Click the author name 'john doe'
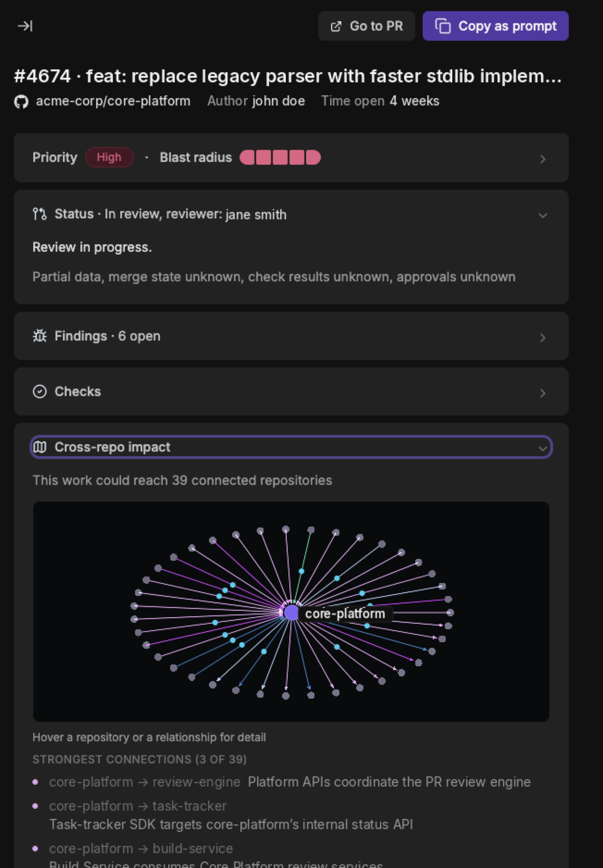Image resolution: width=603 pixels, height=868 pixels. pyautogui.click(x=279, y=101)
